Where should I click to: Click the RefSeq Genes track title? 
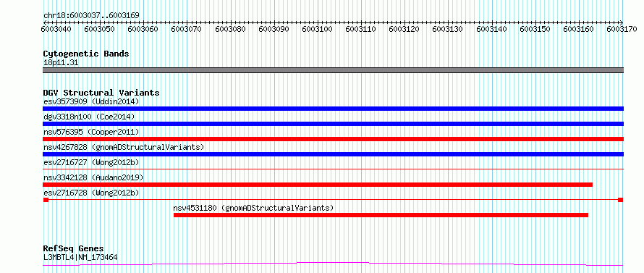[x=73, y=249]
